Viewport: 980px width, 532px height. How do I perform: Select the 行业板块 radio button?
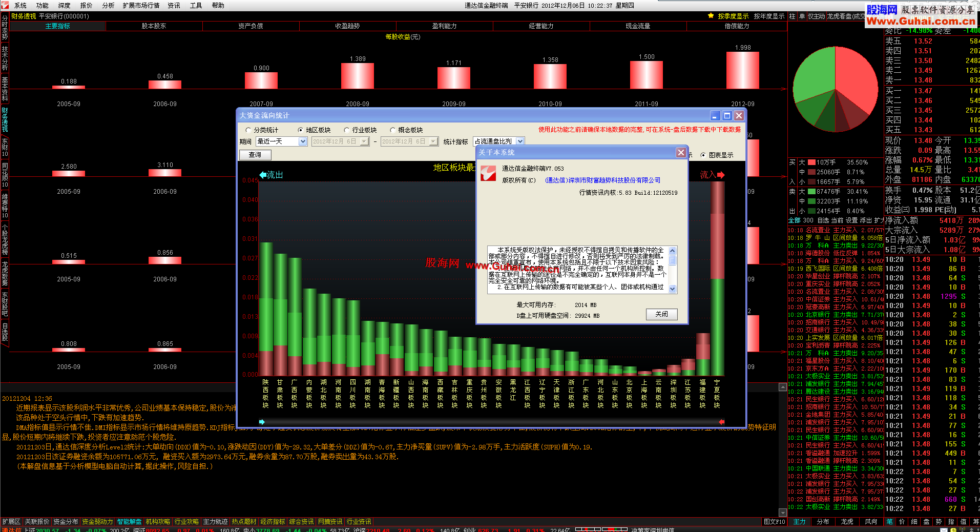point(347,130)
